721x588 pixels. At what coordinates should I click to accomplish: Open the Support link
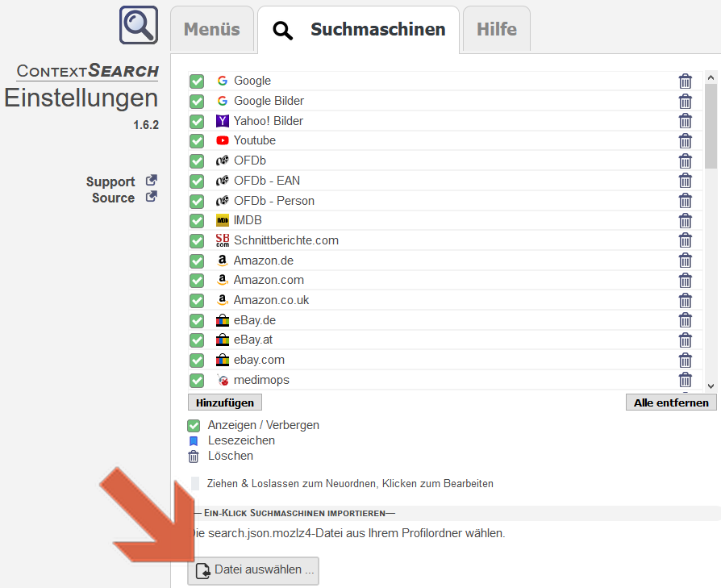[x=110, y=181]
